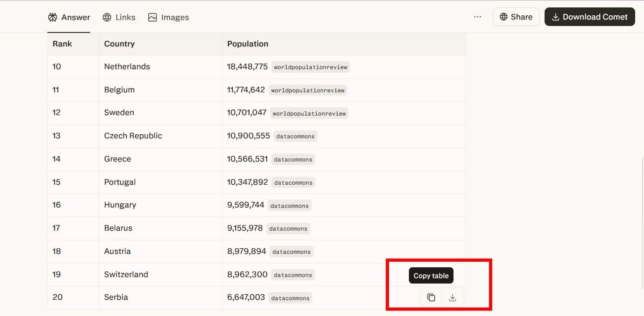Click the population value 18,448,775
This screenshot has height=316, width=644.
247,66
